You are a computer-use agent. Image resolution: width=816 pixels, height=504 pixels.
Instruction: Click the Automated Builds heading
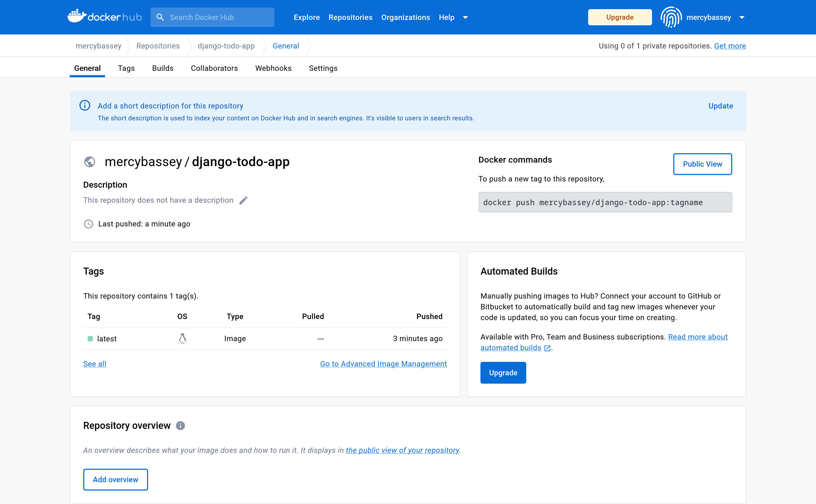click(519, 271)
